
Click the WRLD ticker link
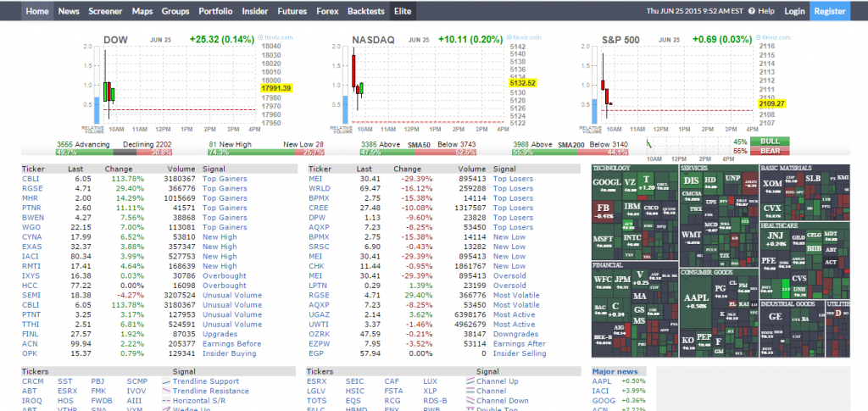(319, 188)
